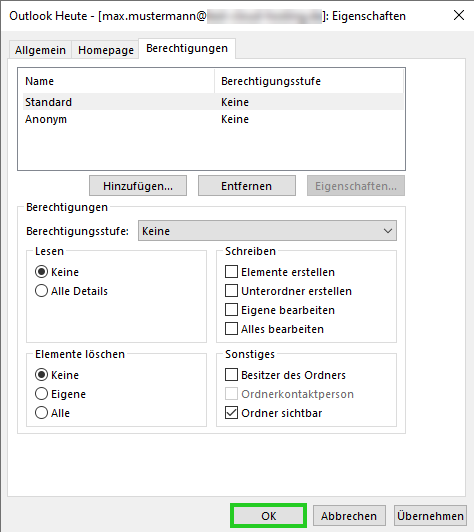
Task: Click the Berechtigungsstufe column header
Action: pos(309,81)
